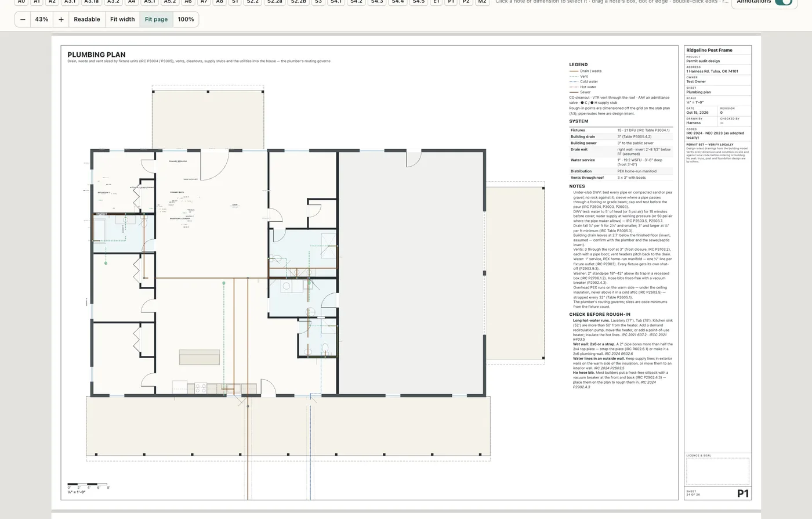Click the kitchen island on the floor plan
812x519 pixels.
[x=199, y=357]
